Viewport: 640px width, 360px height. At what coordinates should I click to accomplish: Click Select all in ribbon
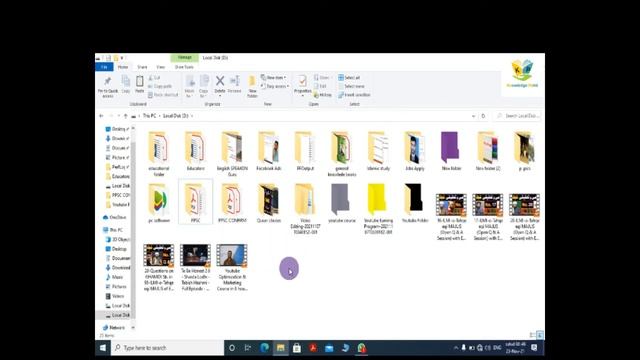[x=349, y=78]
